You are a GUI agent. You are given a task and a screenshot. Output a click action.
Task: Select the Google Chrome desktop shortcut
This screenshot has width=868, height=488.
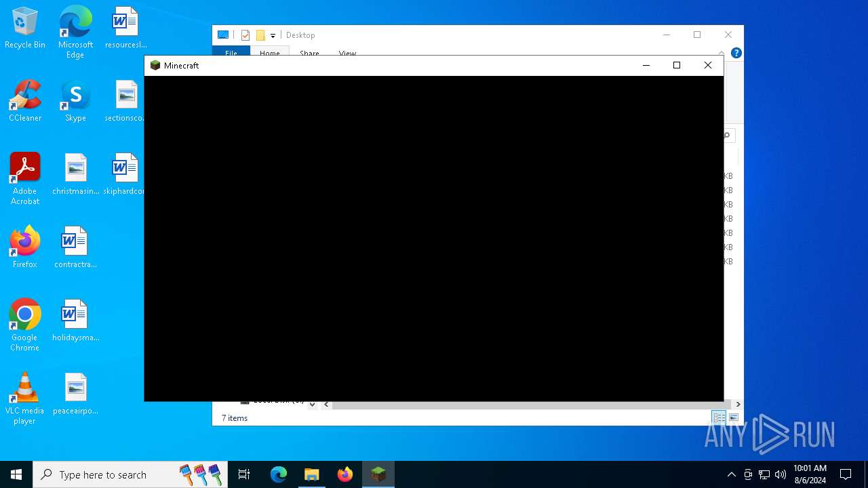pos(25,325)
